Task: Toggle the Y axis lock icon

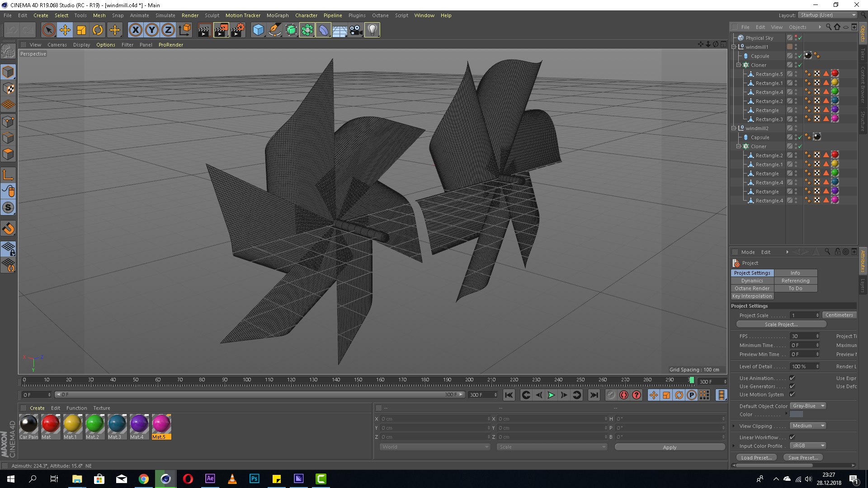Action: (152, 30)
